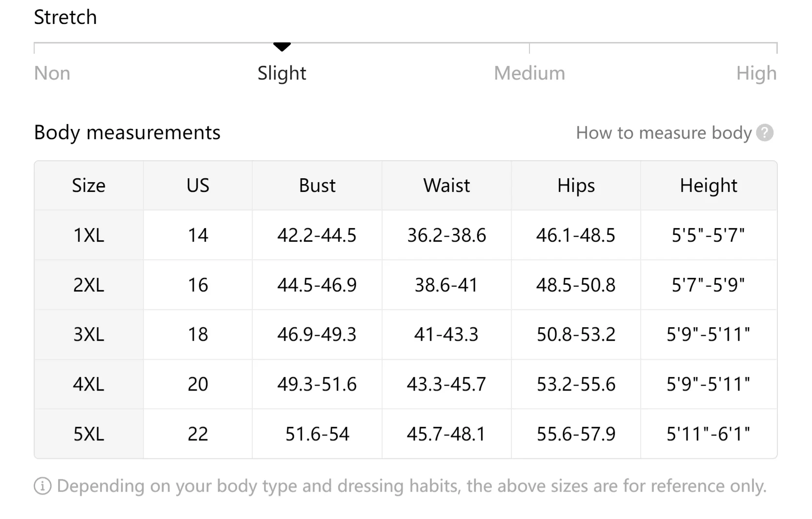
Task: Click the US column header
Action: point(198,186)
